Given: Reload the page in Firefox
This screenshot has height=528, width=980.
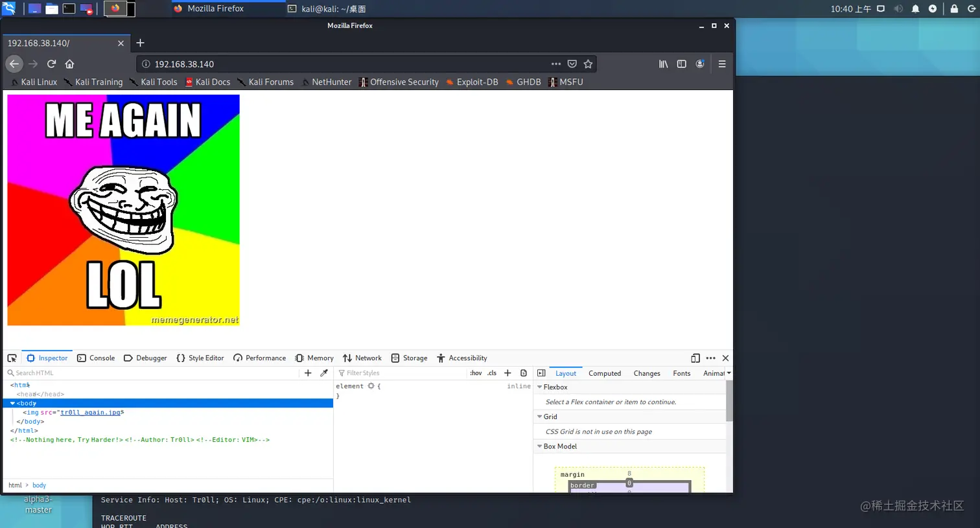Looking at the screenshot, I should (x=51, y=63).
